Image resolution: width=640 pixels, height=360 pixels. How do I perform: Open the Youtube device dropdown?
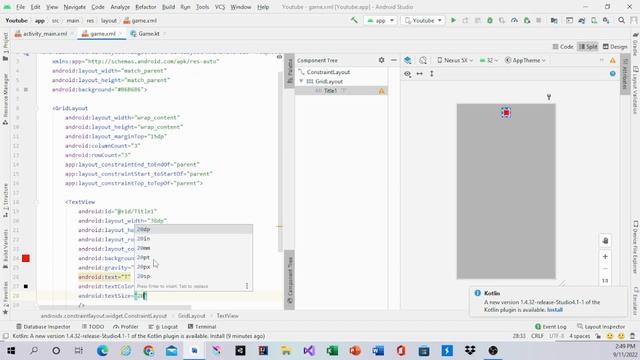[423, 20]
